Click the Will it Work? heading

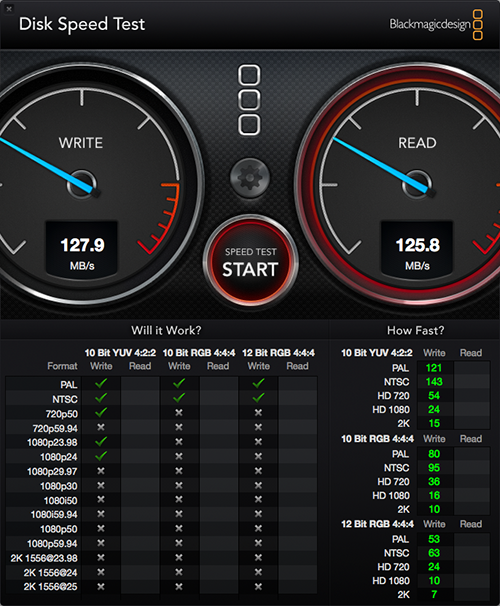coord(166,330)
